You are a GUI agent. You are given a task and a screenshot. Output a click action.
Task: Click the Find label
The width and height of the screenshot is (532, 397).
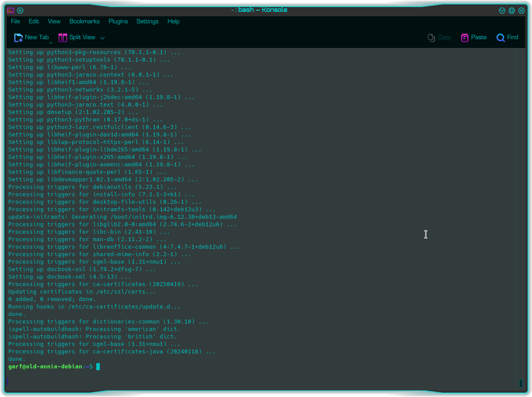(x=513, y=37)
